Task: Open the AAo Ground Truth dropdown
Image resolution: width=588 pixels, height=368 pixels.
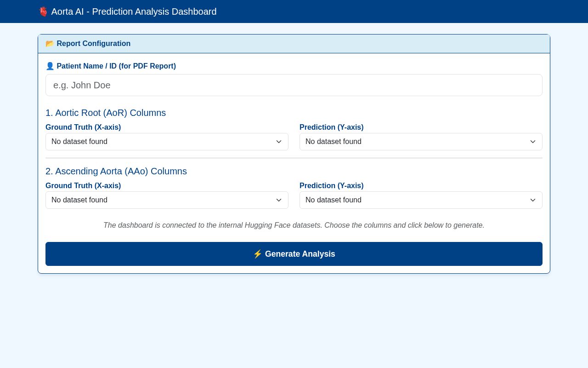Action: coord(167,200)
